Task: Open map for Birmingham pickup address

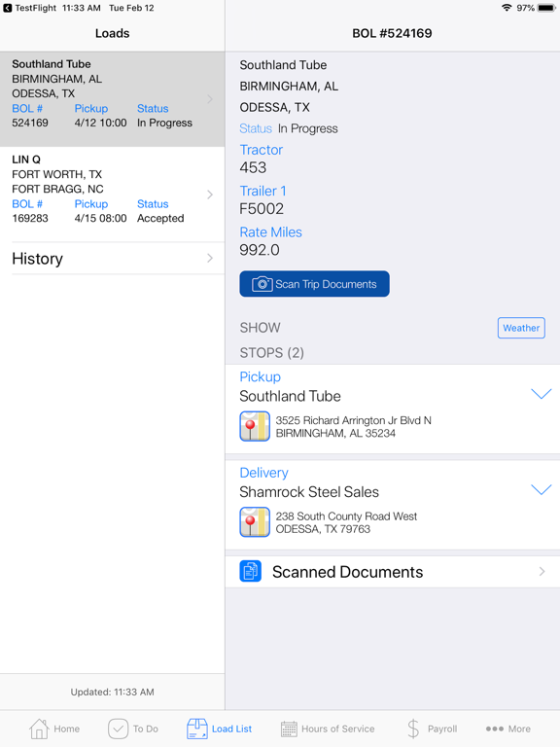Action: click(255, 426)
